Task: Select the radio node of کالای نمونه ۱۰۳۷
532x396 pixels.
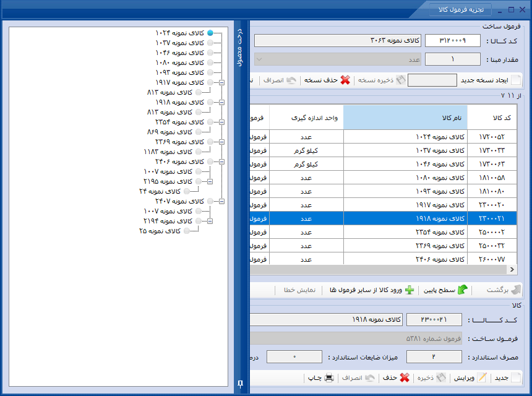Action: (210, 43)
